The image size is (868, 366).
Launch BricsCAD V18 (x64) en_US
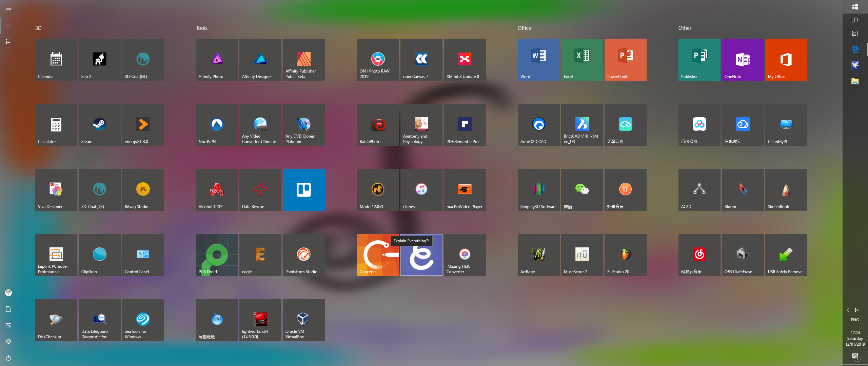582,125
